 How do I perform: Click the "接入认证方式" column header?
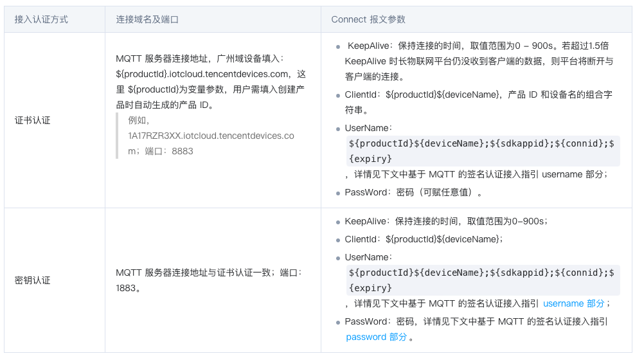41,19
